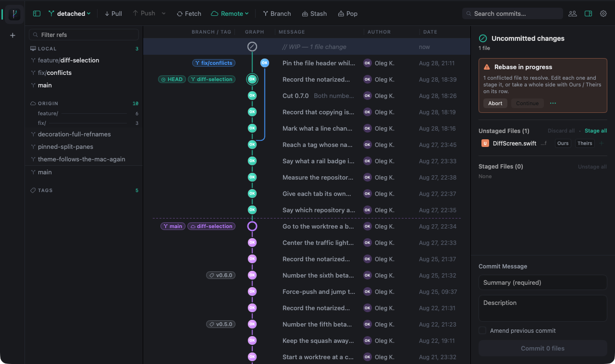The height and width of the screenshot is (364, 615).
Task: Open the 'Cut 0.7.0' commit row
Action: 307,96
